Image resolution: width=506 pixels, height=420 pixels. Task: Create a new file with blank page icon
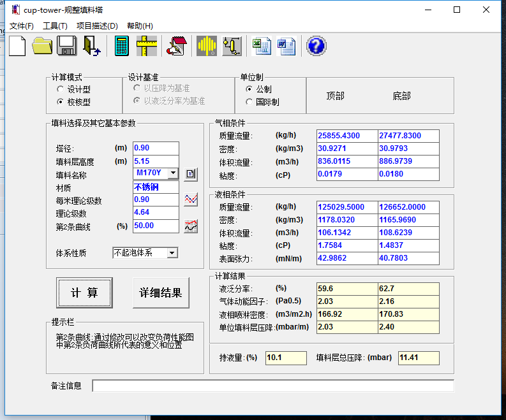pyautogui.click(x=17, y=46)
